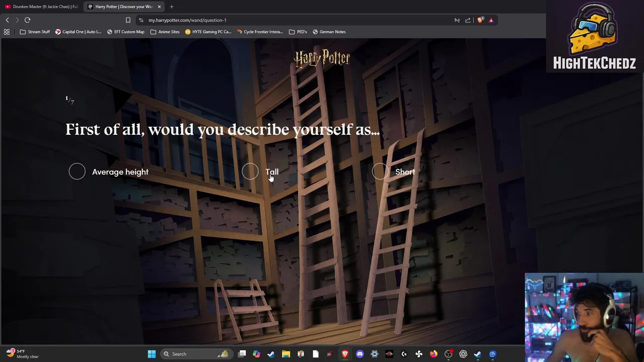Open ChatGPT app from the taskbar
644x362 pixels.
click(x=463, y=354)
